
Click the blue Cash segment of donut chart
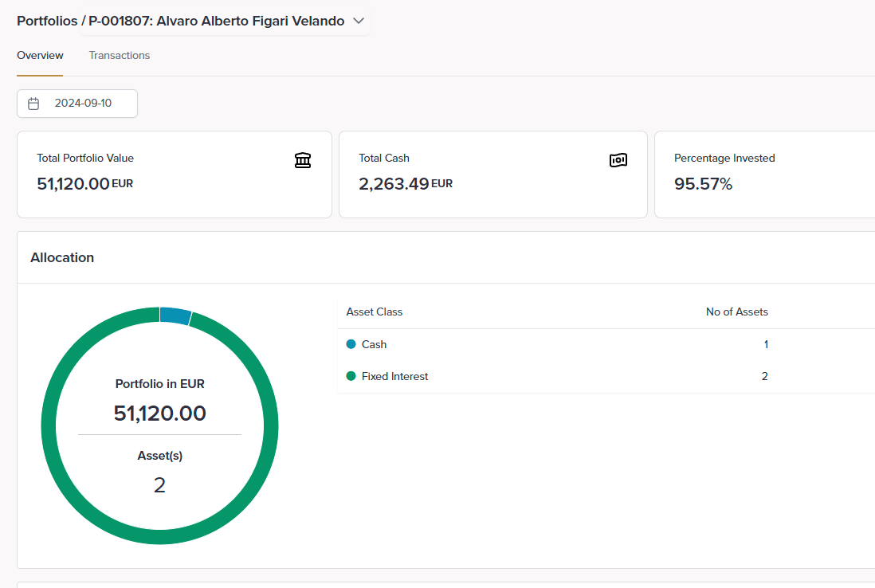coord(175,315)
